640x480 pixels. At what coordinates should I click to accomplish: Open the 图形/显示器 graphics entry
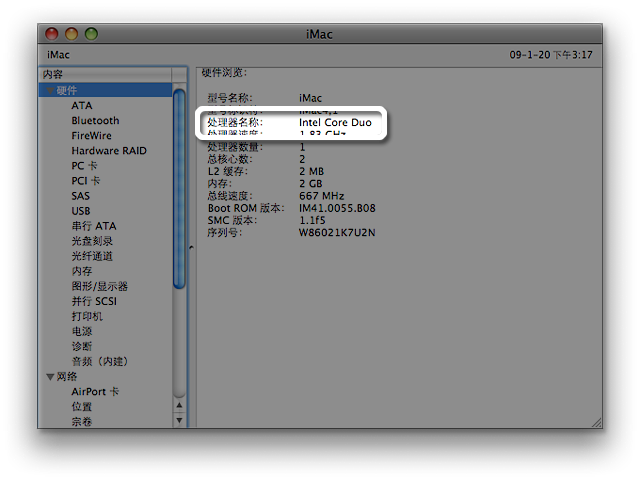[x=100, y=287]
